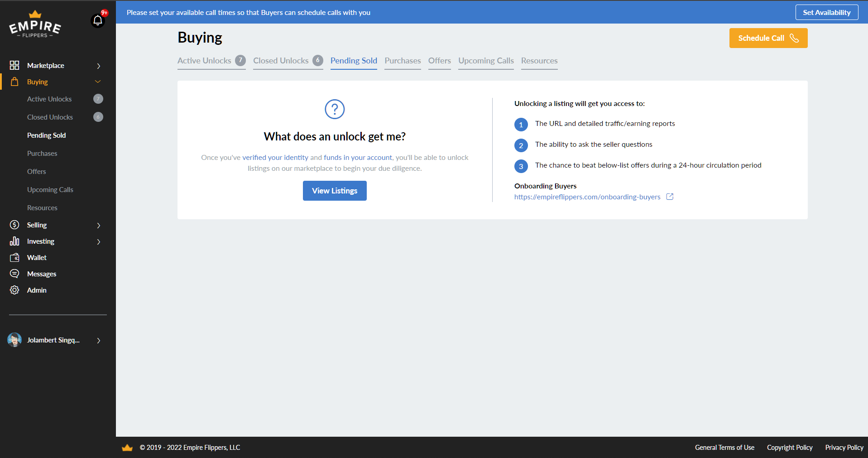The height and width of the screenshot is (458, 868).
Task: Expand the Selling menu chevron
Action: [x=98, y=225]
